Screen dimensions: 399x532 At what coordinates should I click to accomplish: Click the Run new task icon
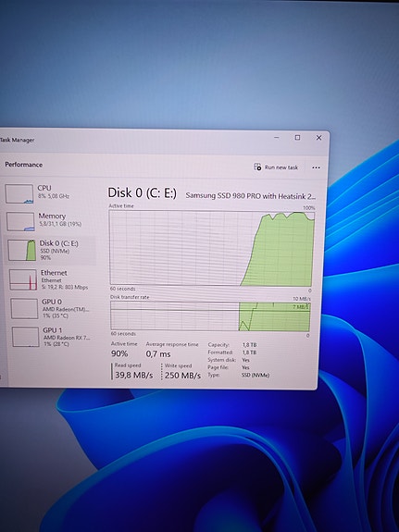pos(257,167)
